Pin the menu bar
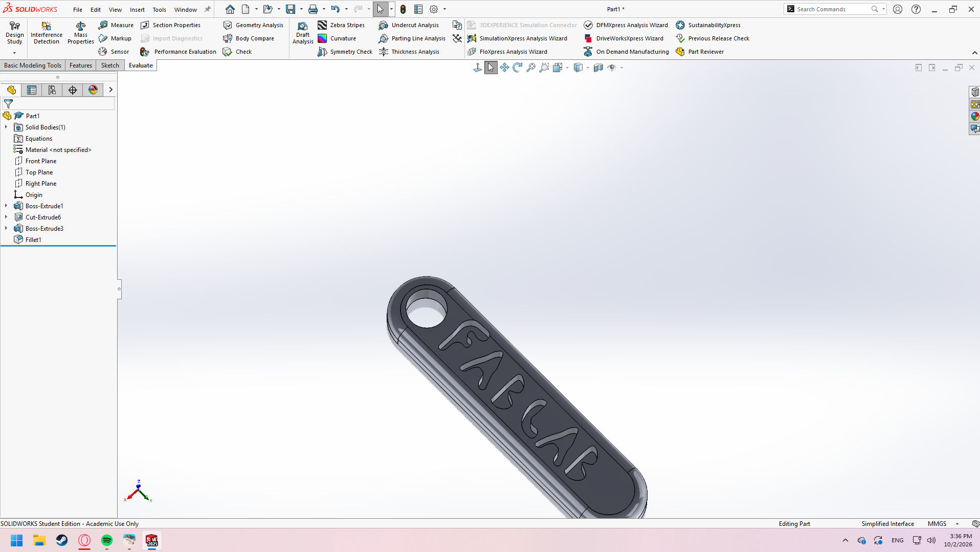The width and height of the screenshot is (980, 552). click(208, 9)
